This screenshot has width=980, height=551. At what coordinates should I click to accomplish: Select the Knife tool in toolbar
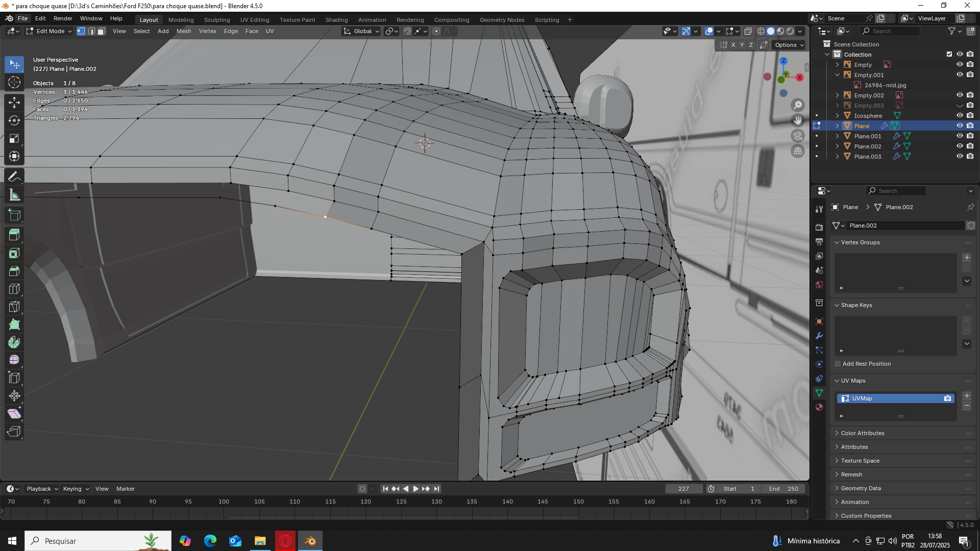click(x=14, y=307)
